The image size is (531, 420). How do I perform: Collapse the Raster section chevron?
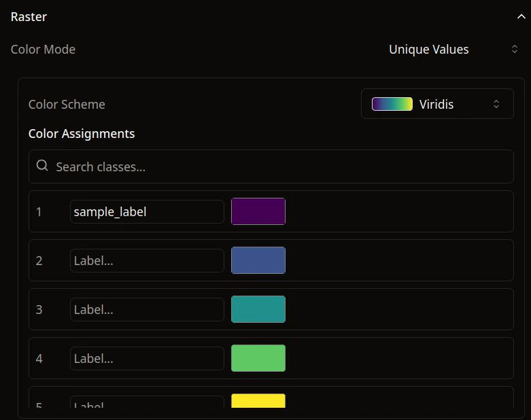(x=521, y=16)
